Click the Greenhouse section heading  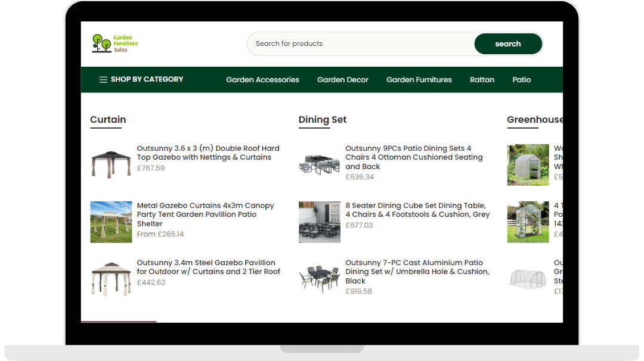pyautogui.click(x=534, y=120)
